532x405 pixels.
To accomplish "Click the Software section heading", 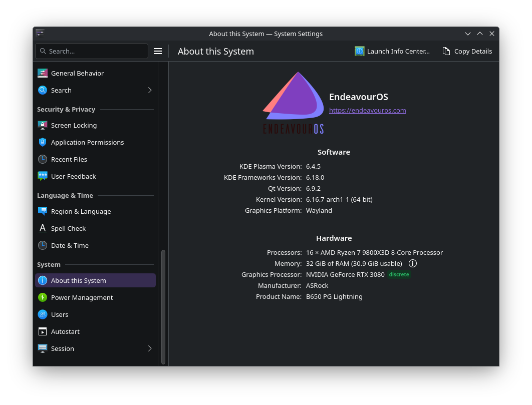I will (334, 152).
